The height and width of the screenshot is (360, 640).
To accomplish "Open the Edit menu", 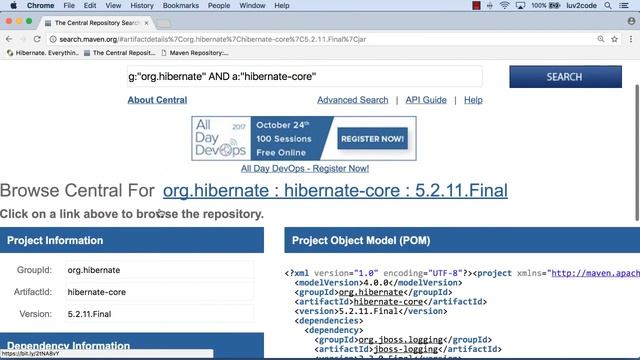I will coord(90,5).
